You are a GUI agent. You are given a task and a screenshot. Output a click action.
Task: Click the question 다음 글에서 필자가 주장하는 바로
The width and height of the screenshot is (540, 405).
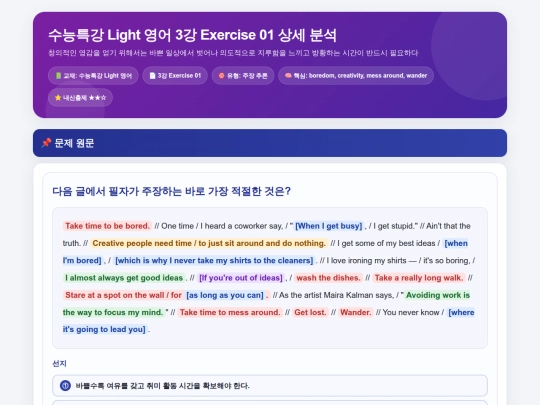click(x=172, y=191)
